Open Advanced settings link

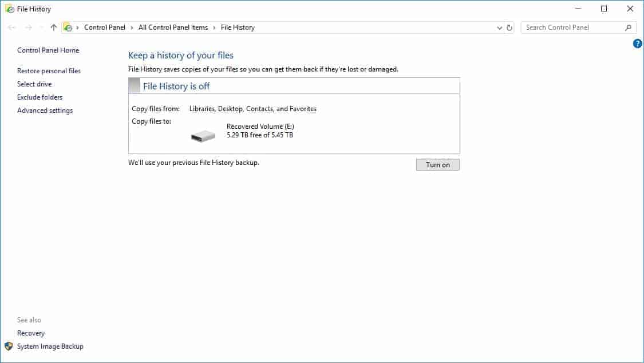click(x=45, y=110)
